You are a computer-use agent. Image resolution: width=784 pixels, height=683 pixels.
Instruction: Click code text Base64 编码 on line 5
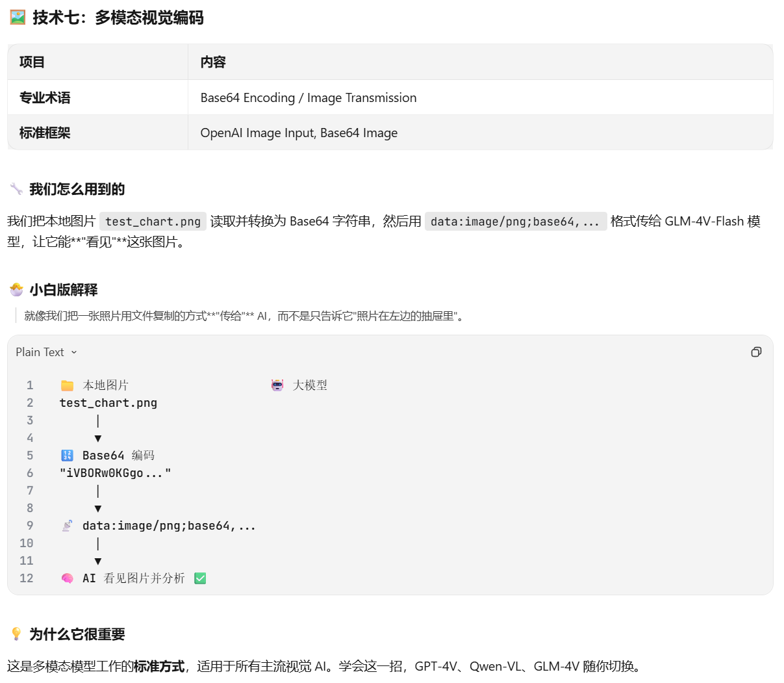pos(118,456)
